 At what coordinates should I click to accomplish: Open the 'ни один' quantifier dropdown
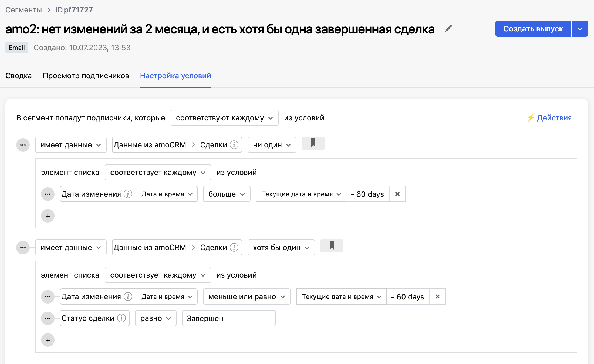point(272,145)
